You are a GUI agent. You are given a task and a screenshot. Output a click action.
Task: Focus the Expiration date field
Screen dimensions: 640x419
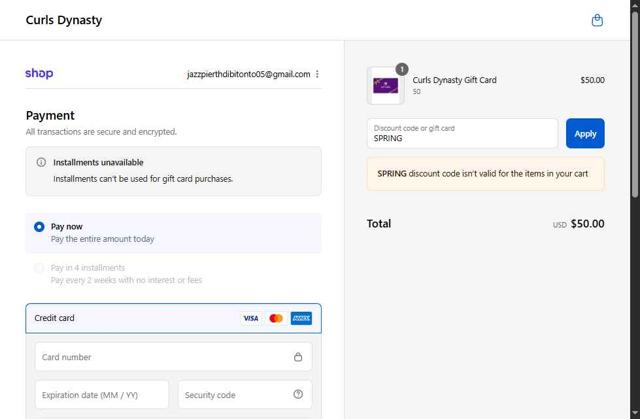pyautogui.click(x=102, y=395)
